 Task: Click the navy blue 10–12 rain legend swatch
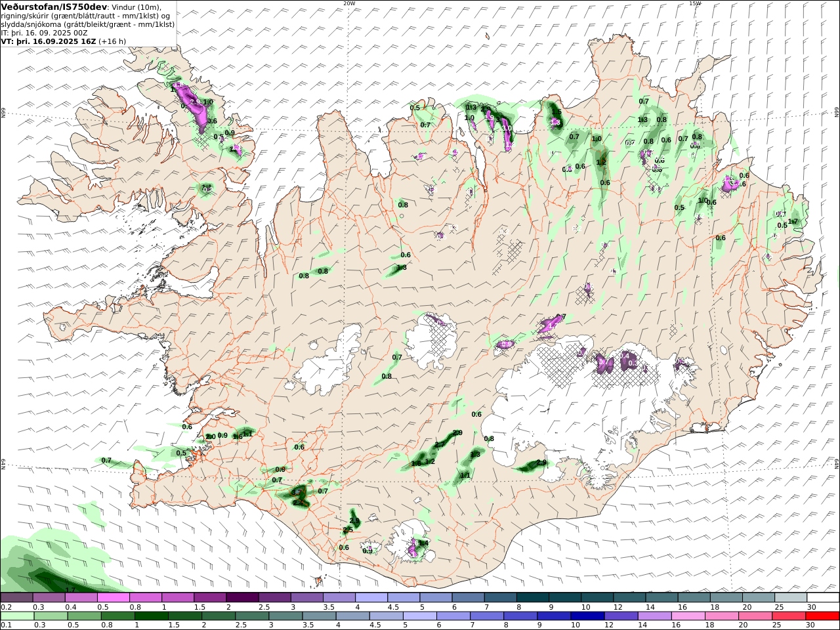coord(588,616)
